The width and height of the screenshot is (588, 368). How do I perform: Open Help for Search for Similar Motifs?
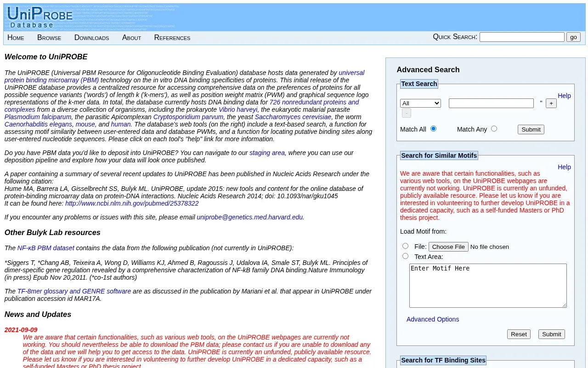tap(564, 167)
